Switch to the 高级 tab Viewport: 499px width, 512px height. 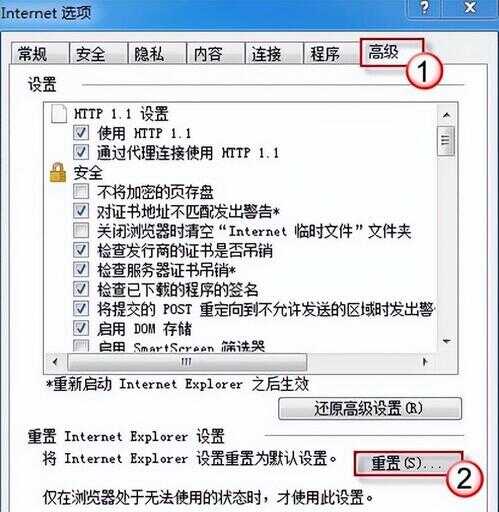pyautogui.click(x=384, y=53)
